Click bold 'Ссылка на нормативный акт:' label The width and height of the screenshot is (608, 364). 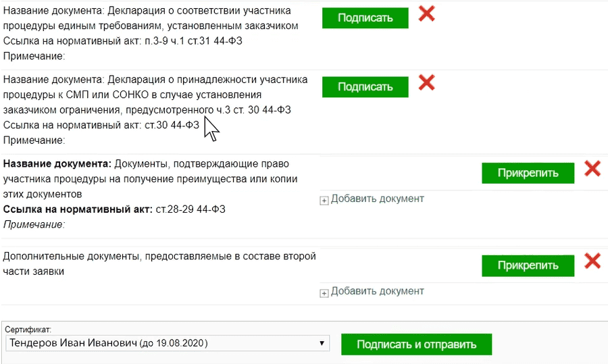(78, 210)
